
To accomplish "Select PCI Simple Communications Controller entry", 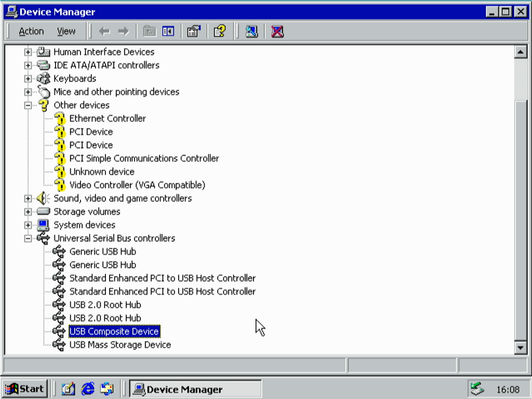I will click(144, 158).
